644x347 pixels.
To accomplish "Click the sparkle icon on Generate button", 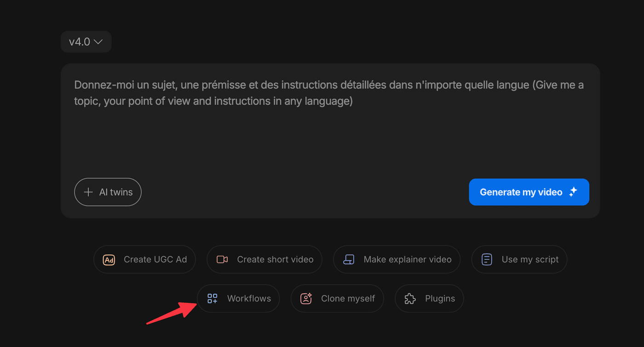I will coord(573,192).
